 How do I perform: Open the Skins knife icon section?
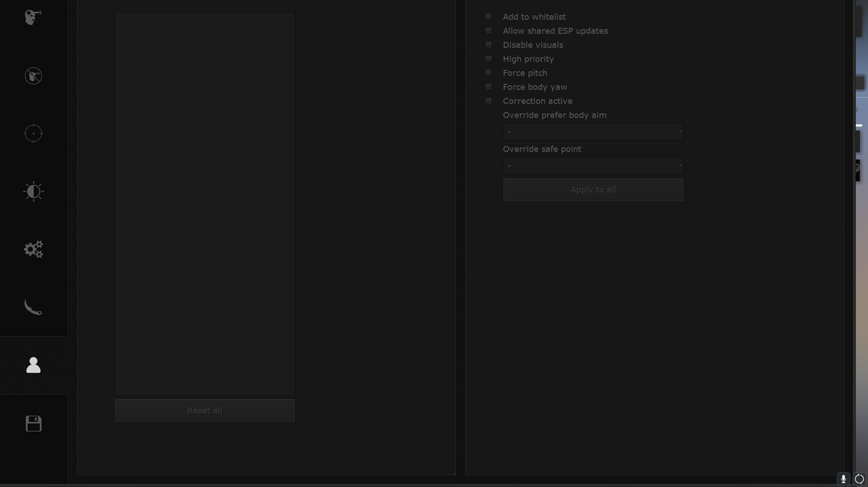[33, 306]
